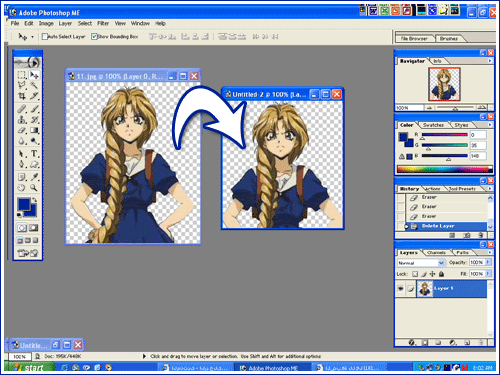Screen dimensions: 500x375
Task: Click the Navigator image thumbnail
Action: point(444,84)
